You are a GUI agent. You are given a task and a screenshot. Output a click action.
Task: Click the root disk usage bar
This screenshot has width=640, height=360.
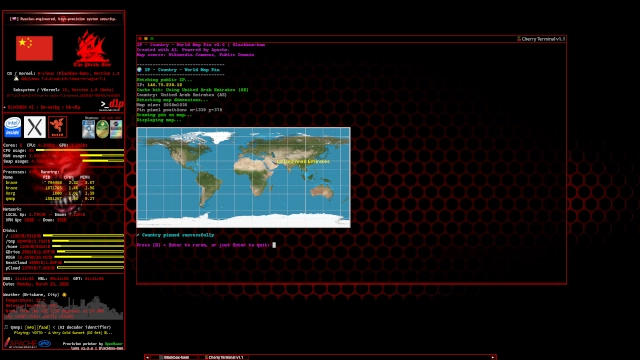pyautogui.click(x=83, y=236)
